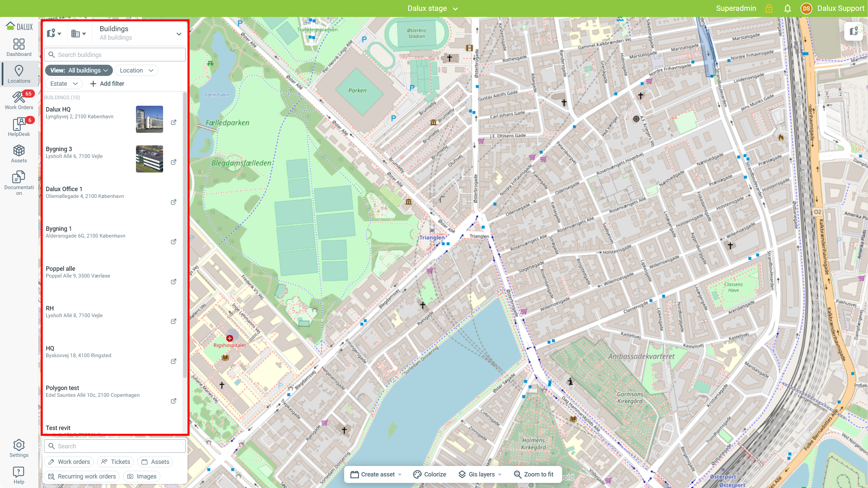Viewport: 868px width, 488px height.
Task: Focus the Search buildings field
Action: click(115, 55)
